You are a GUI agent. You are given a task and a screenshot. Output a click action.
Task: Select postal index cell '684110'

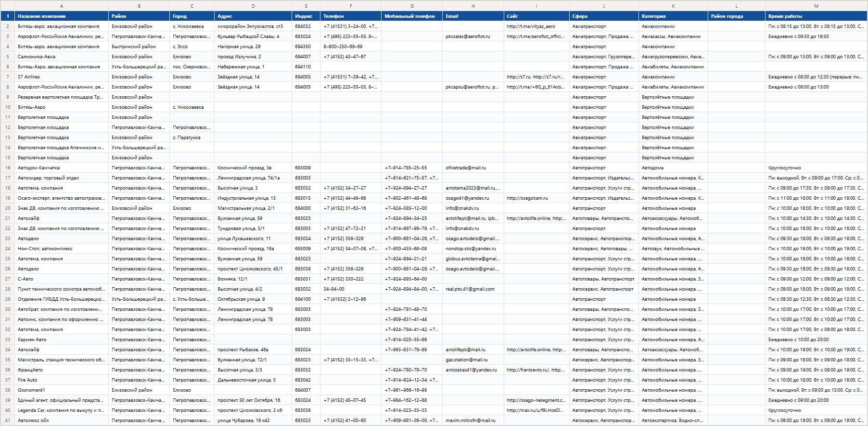point(306,67)
